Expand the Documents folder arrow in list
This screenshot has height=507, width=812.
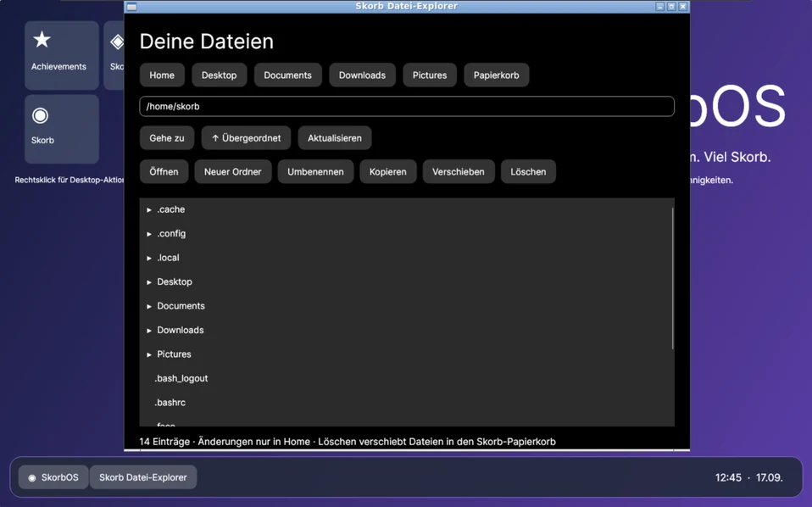[x=148, y=306]
